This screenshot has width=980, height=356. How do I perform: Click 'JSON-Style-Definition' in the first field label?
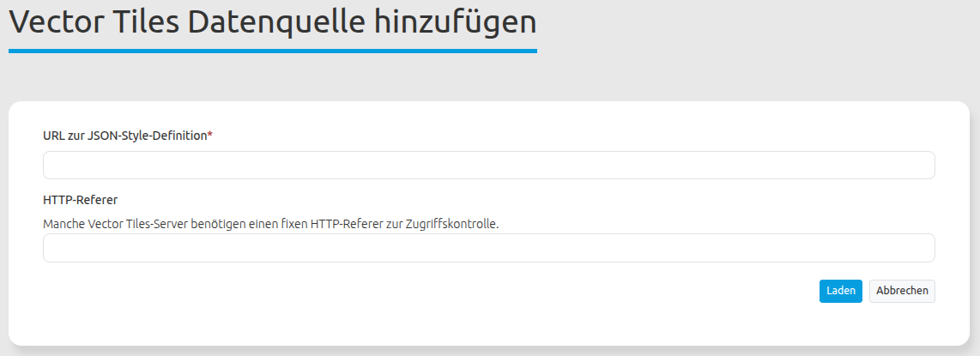point(148,136)
